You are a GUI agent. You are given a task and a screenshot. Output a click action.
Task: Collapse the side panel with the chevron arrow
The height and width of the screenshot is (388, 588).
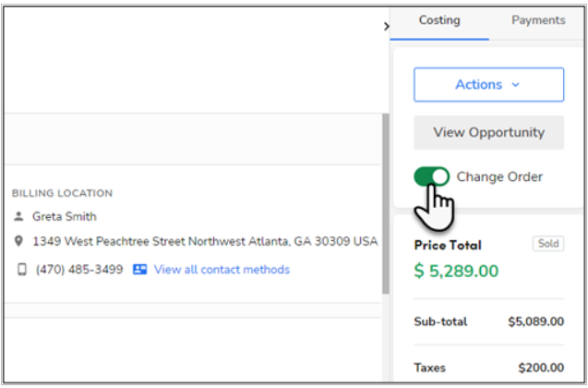click(386, 27)
